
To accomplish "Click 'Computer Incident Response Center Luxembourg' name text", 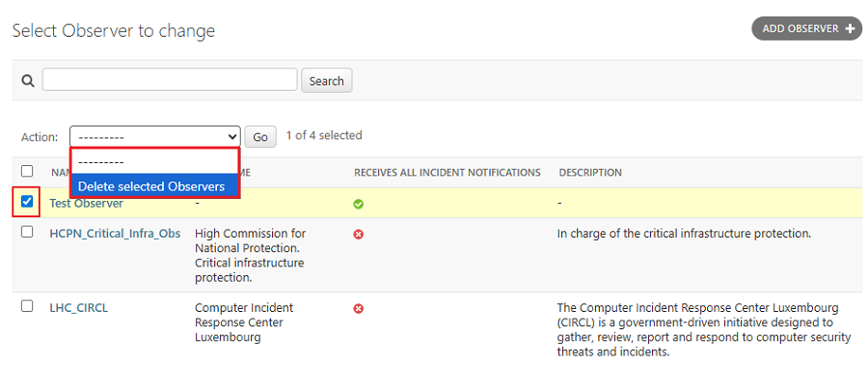I will [244, 323].
